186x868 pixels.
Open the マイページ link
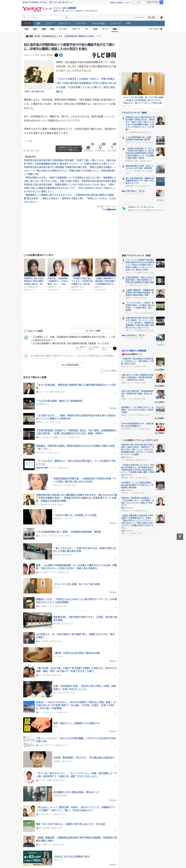point(139,18)
